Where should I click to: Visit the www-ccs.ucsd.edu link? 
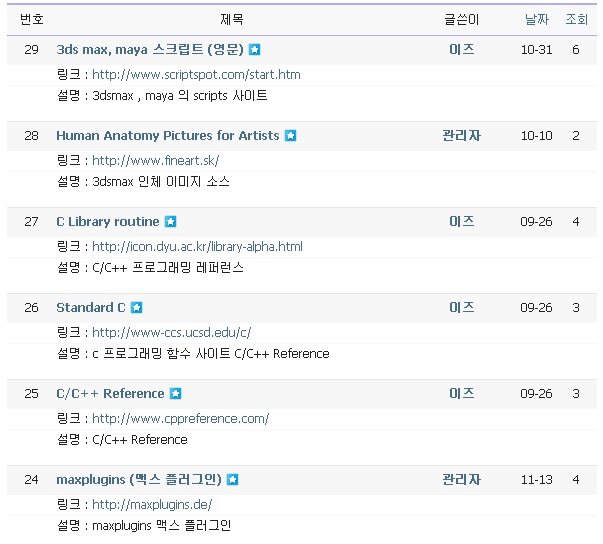[171, 333]
